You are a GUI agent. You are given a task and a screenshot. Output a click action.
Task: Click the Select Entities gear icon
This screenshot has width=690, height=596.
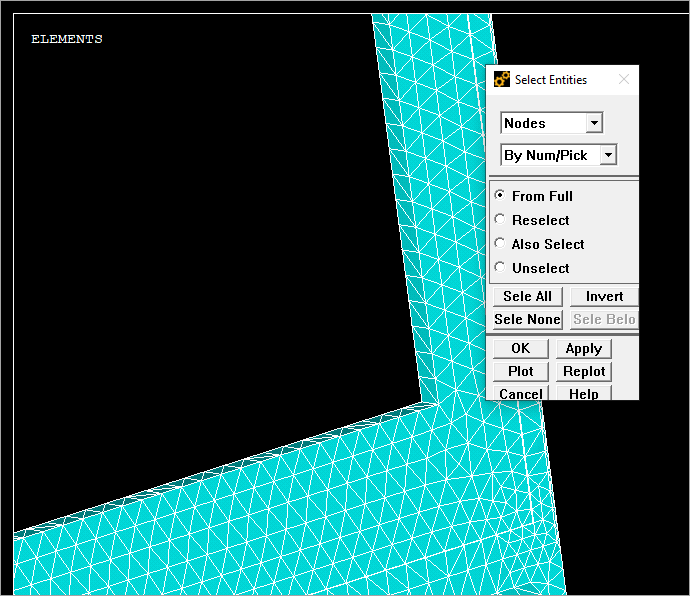point(502,79)
